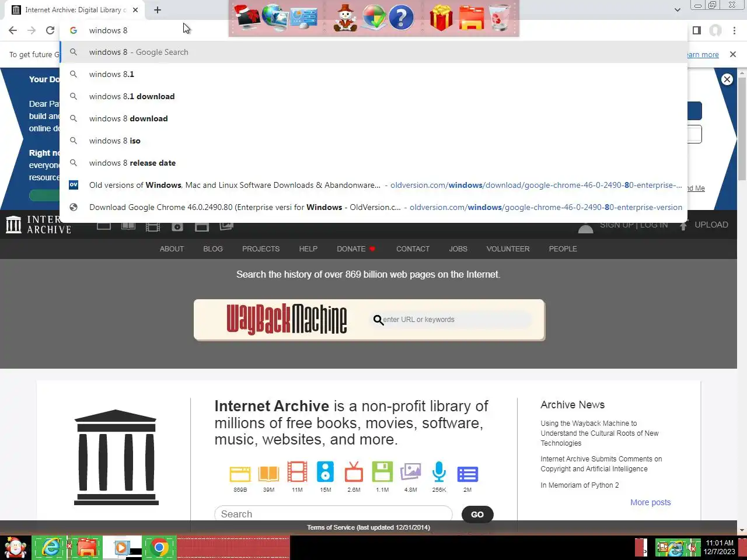The width and height of the screenshot is (747, 560).
Task: Click the Santa Start button on taskbar
Action: click(15, 548)
